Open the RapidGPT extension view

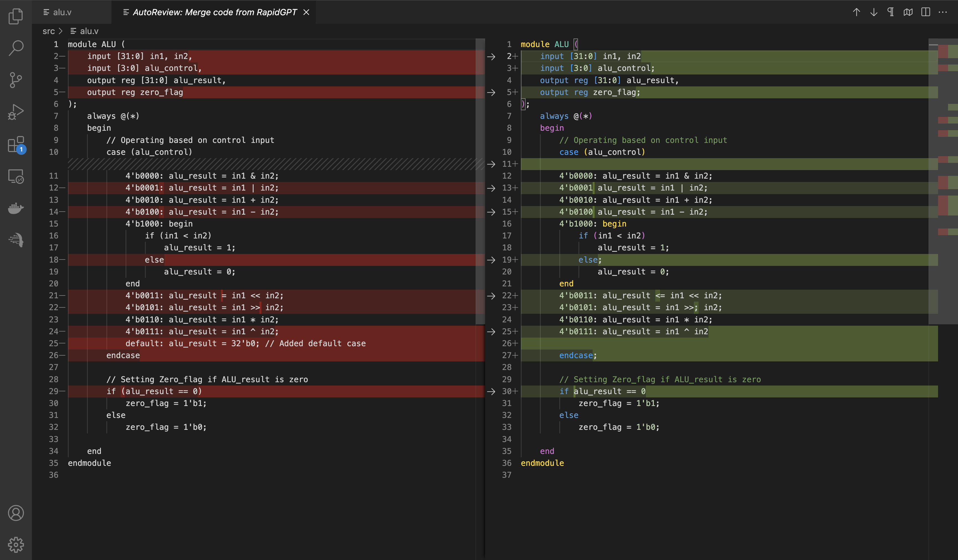[x=16, y=240]
